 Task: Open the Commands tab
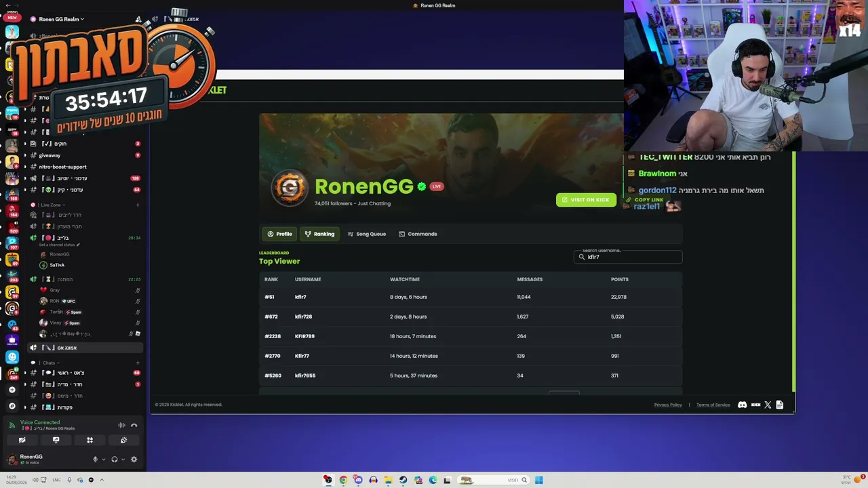[418, 234]
